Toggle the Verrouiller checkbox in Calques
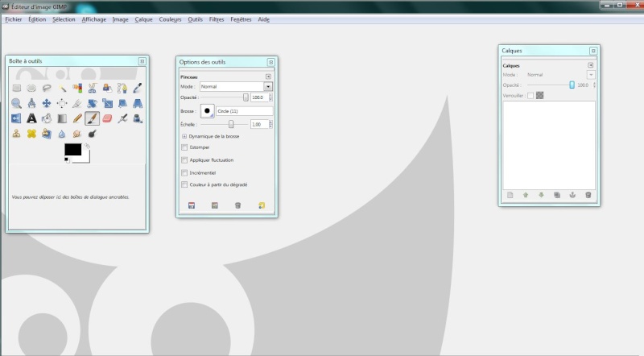Image resolution: width=644 pixels, height=356 pixels. click(530, 95)
